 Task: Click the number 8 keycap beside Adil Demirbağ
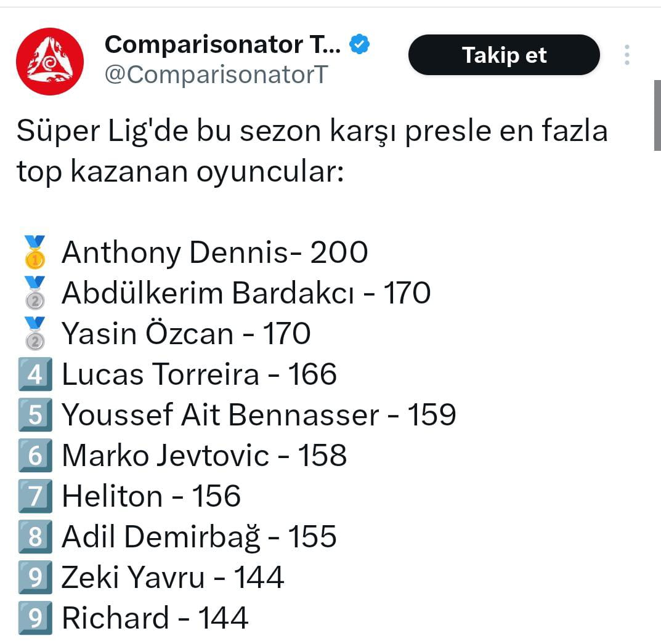35,537
